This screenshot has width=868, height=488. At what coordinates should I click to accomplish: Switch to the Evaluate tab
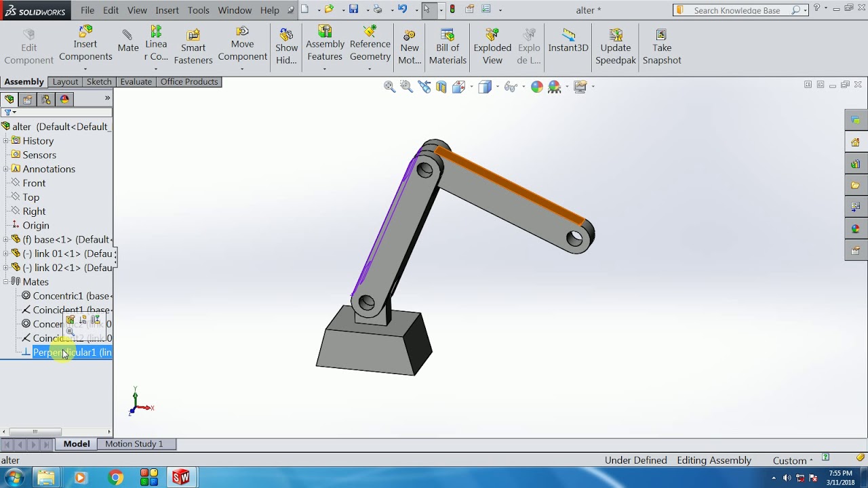(136, 81)
